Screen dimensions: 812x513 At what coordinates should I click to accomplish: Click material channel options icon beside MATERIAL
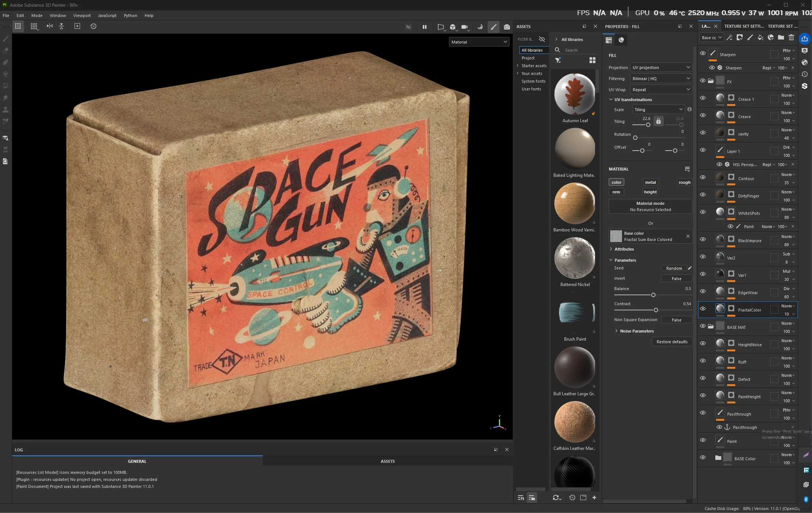[x=687, y=169]
